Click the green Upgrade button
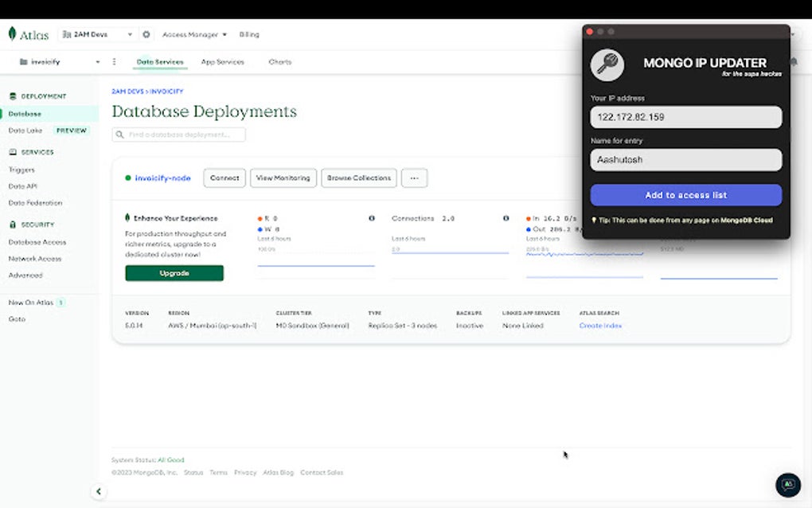812x508 pixels. (174, 273)
